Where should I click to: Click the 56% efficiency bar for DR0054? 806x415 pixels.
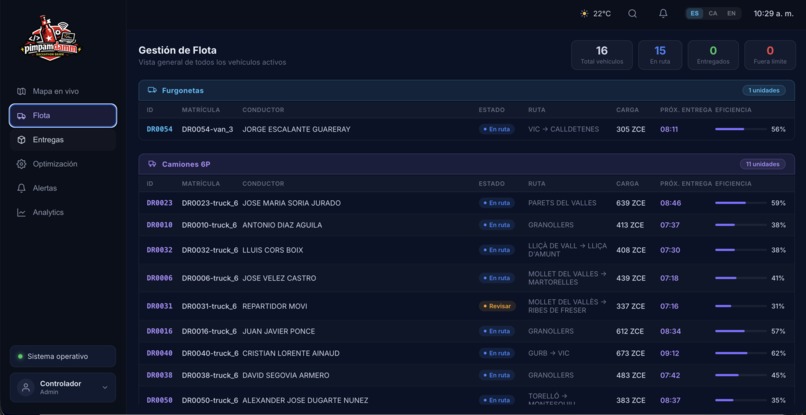point(740,129)
